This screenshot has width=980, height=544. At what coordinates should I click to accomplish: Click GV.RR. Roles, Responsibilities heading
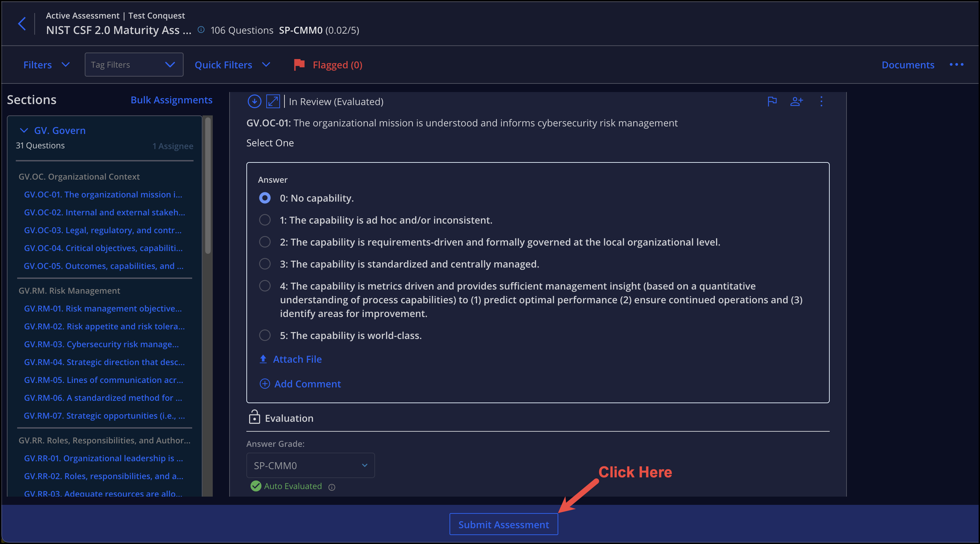coord(104,440)
